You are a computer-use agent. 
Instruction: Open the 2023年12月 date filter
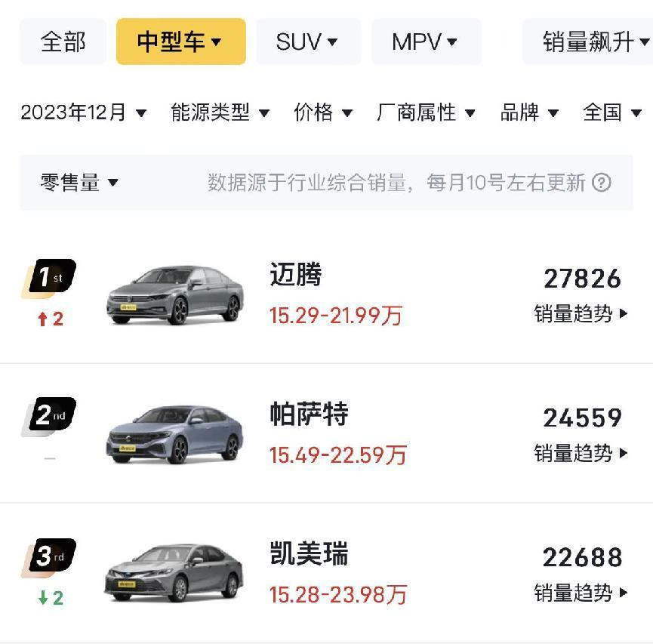(83, 112)
